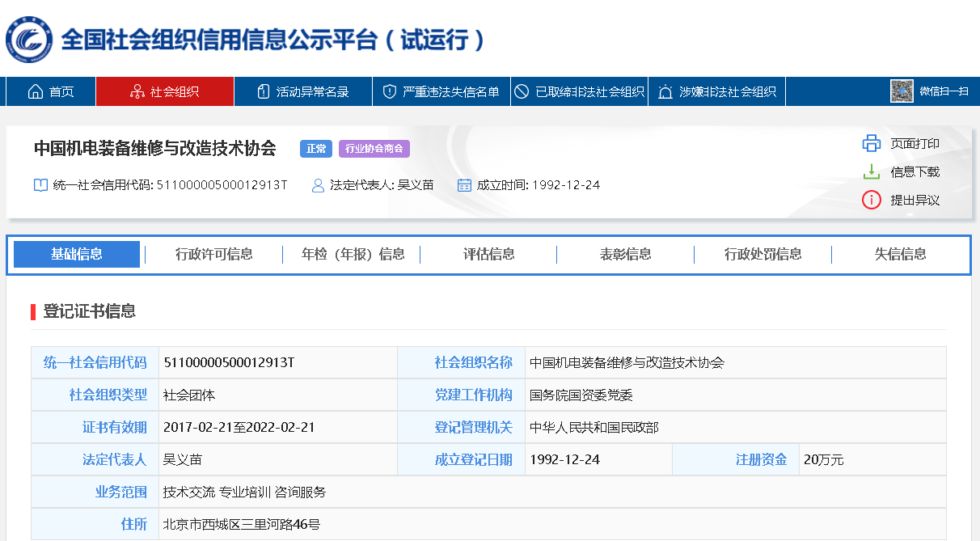Viewport: 980px width, 541px height.
Task: Click the shield icon beside 严重违法失信名单
Action: coord(389,91)
